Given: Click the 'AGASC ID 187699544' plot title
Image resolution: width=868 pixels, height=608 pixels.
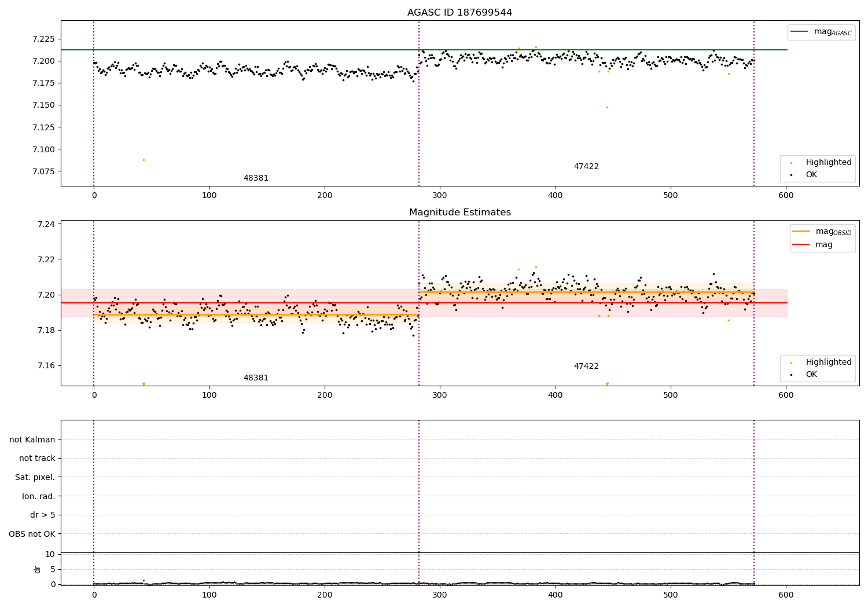Looking at the screenshot, I should click(459, 13).
